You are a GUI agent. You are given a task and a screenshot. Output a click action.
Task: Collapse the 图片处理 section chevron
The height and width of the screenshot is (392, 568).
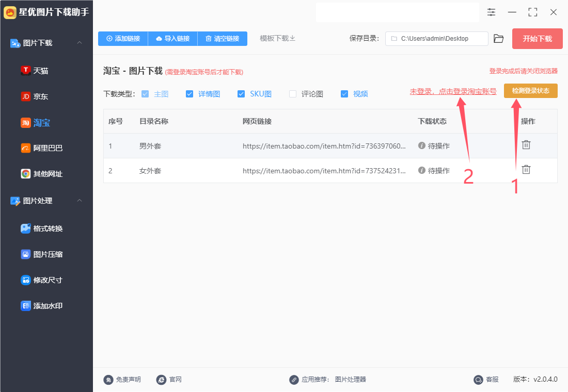tap(80, 201)
